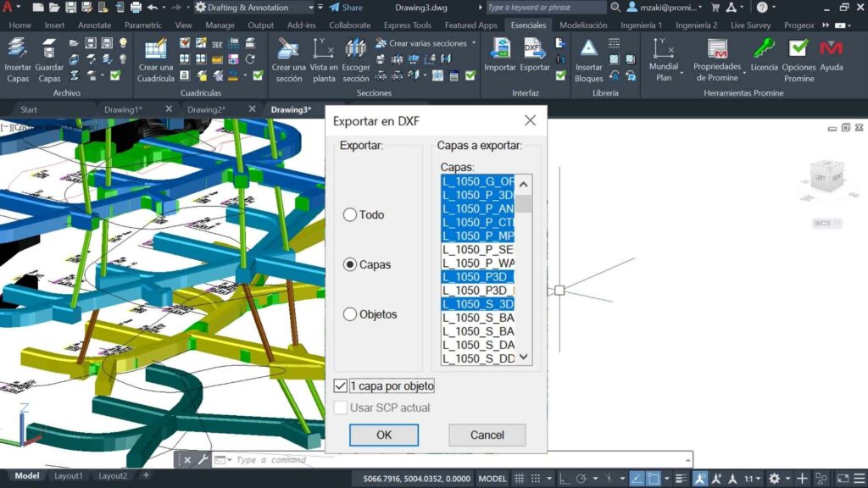This screenshot has height=488, width=868.
Task: Click the Importar icon in Interfaz
Action: pos(500,49)
